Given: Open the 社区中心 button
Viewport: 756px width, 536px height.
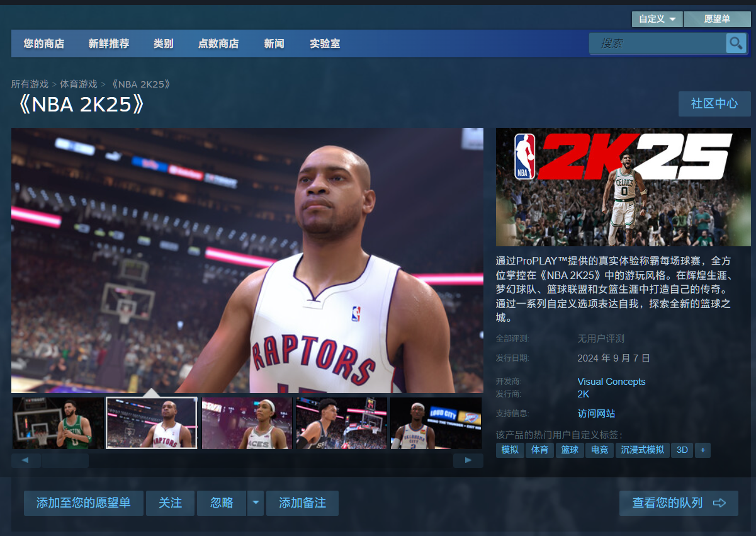Looking at the screenshot, I should 714,103.
